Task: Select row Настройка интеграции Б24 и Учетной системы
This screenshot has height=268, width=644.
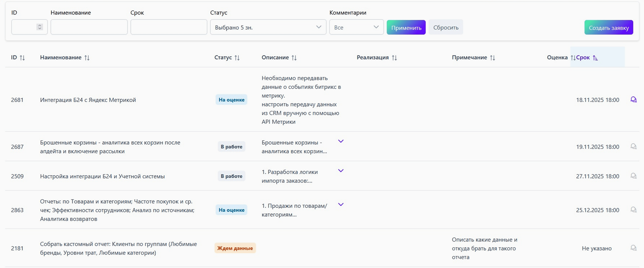Action: pos(322,176)
